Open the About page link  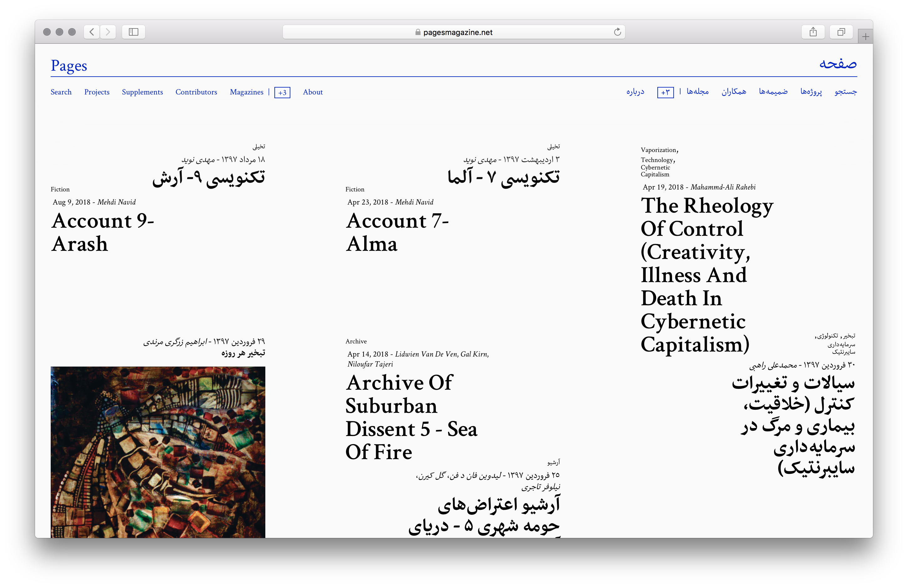tap(313, 92)
